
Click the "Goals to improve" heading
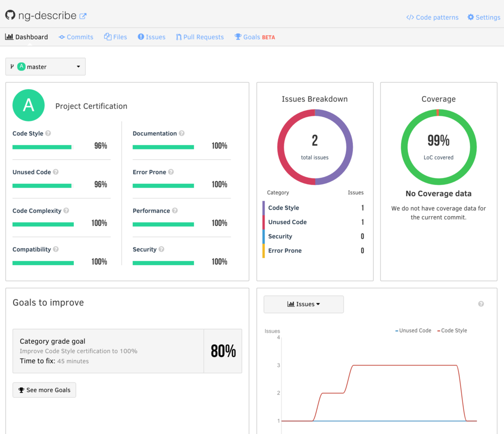pyautogui.click(x=48, y=302)
